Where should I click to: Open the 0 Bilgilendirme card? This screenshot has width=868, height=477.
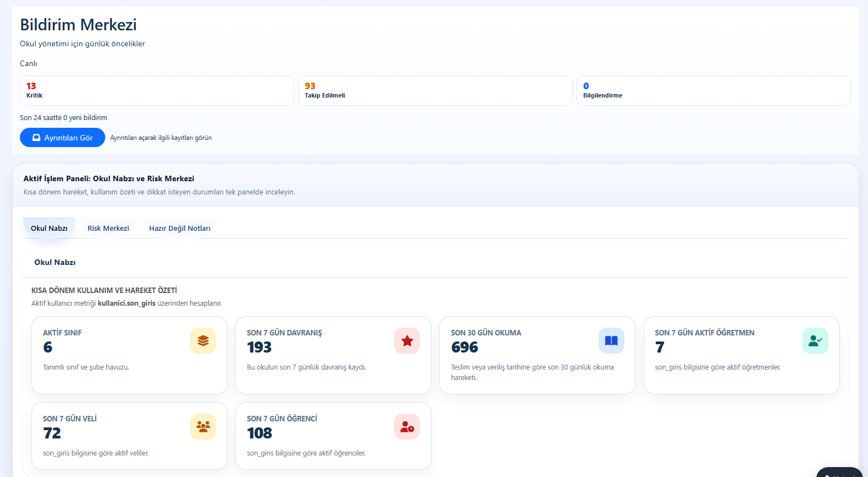pyautogui.click(x=714, y=90)
